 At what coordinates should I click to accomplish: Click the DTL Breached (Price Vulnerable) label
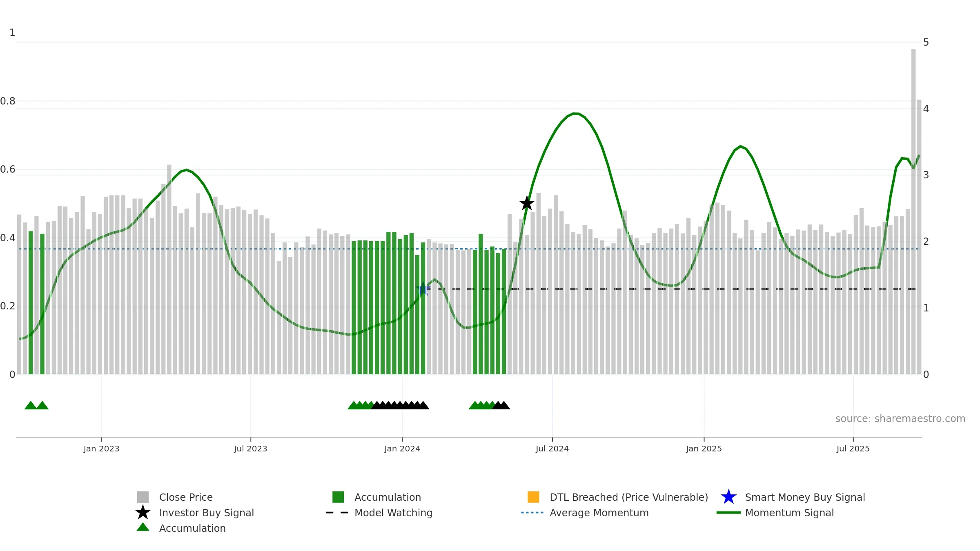coord(629,497)
